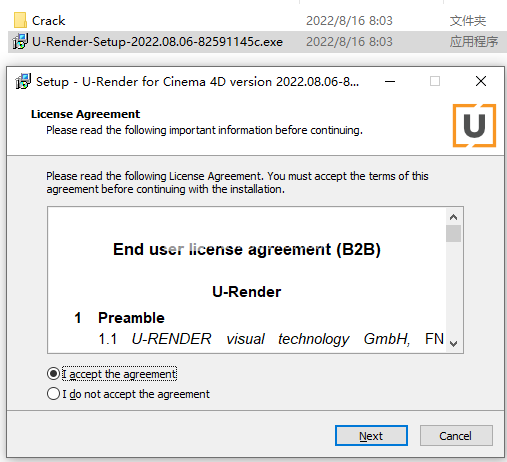Select 'I accept the agreement' radio button
Viewport: 507px width, 462px height.
click(x=53, y=374)
